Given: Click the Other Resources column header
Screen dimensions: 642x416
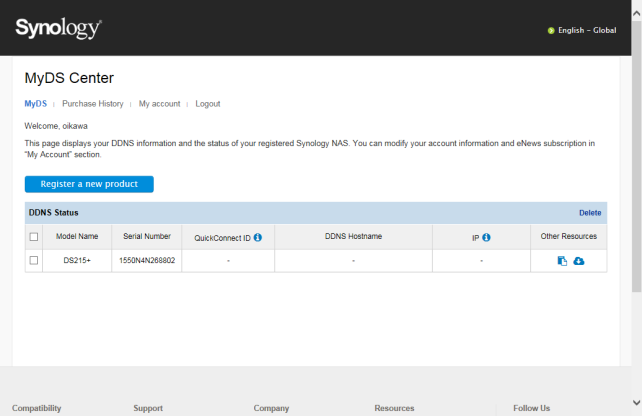Looking at the screenshot, I should coord(569,236).
